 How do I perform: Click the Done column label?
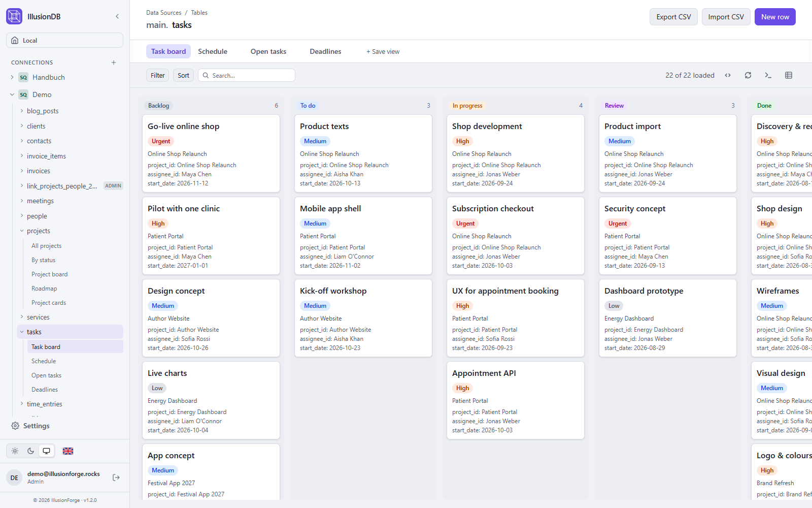tap(764, 106)
